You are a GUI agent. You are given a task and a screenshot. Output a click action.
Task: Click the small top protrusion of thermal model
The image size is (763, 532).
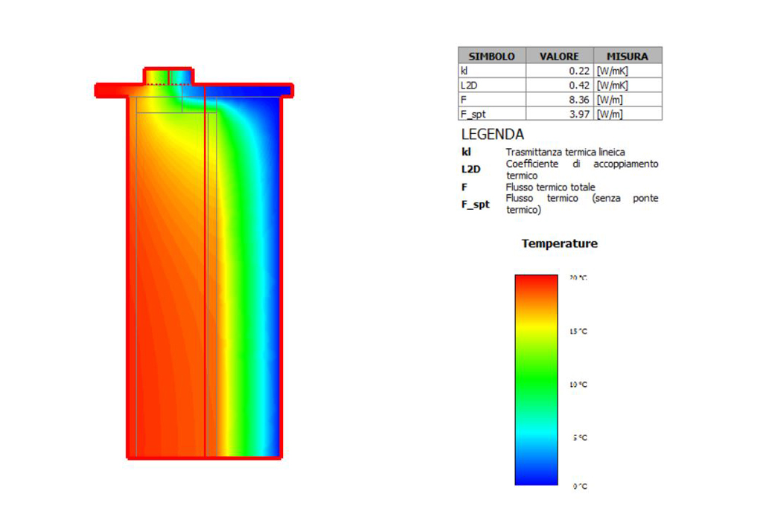[x=168, y=76]
